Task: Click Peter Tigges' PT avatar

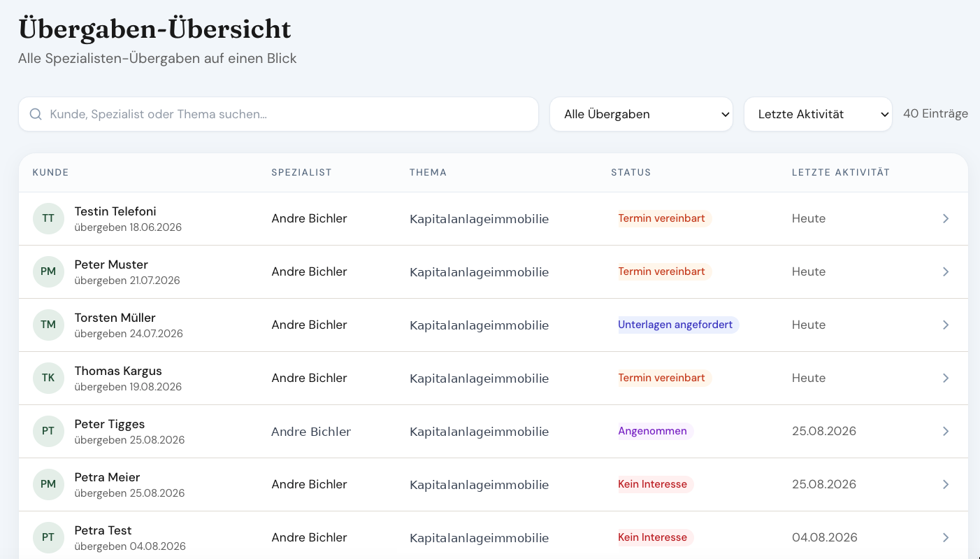Action: click(48, 431)
